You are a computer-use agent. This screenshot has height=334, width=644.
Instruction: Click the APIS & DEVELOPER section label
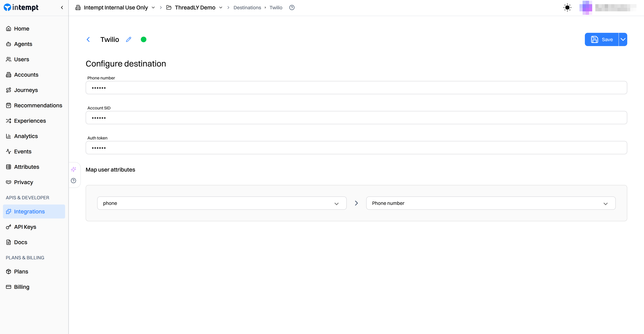[x=28, y=198]
